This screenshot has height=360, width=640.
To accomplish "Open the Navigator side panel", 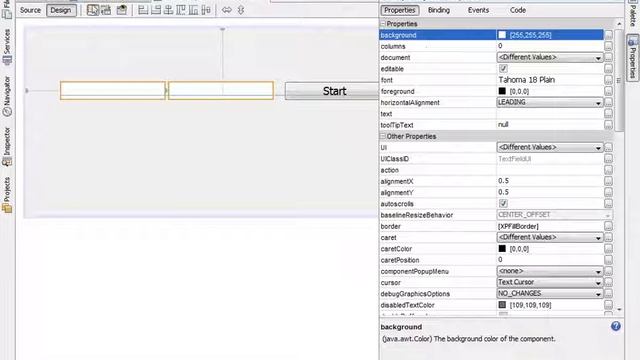I will [x=7, y=96].
